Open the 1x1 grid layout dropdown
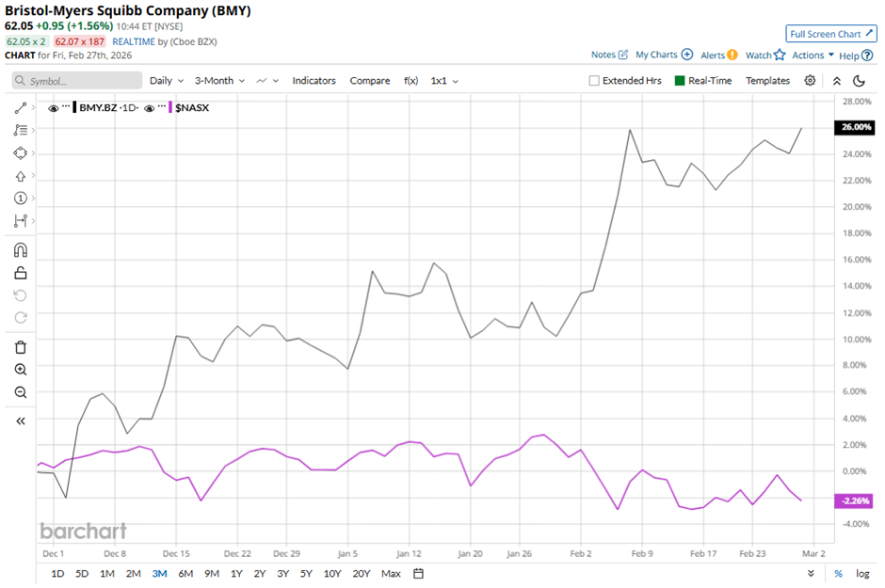This screenshot has width=885, height=588. (x=444, y=81)
